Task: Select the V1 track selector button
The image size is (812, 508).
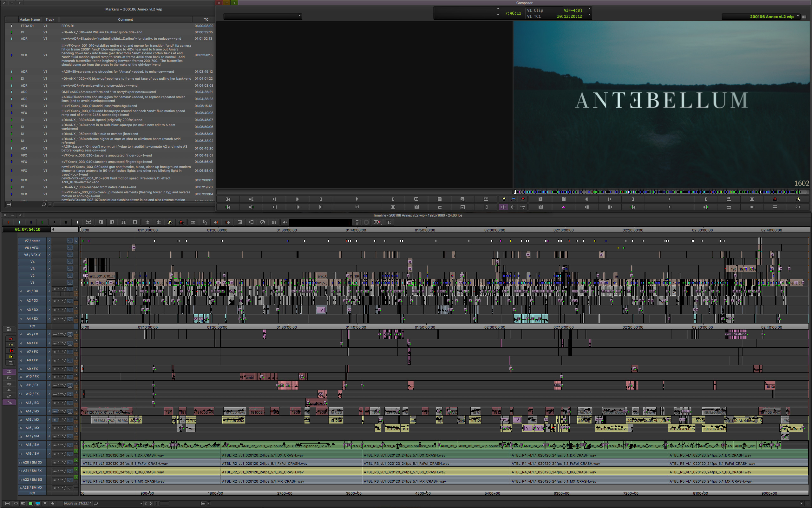Action: point(32,283)
